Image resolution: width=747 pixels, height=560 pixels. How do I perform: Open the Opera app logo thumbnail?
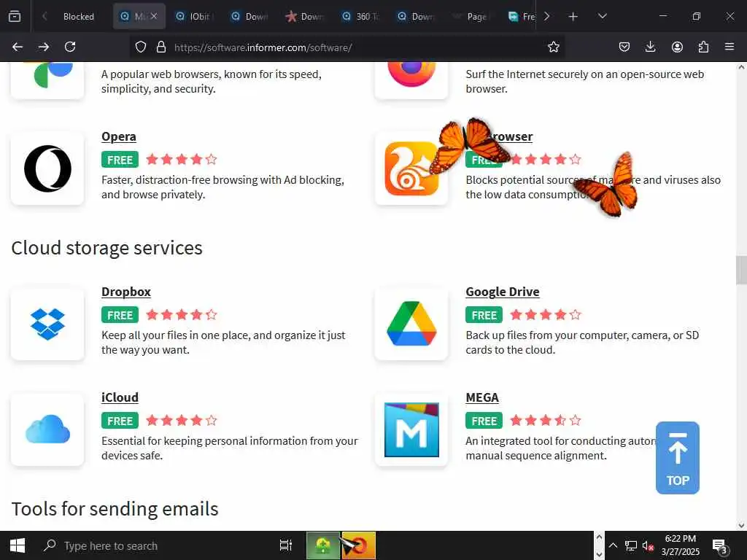[47, 168]
